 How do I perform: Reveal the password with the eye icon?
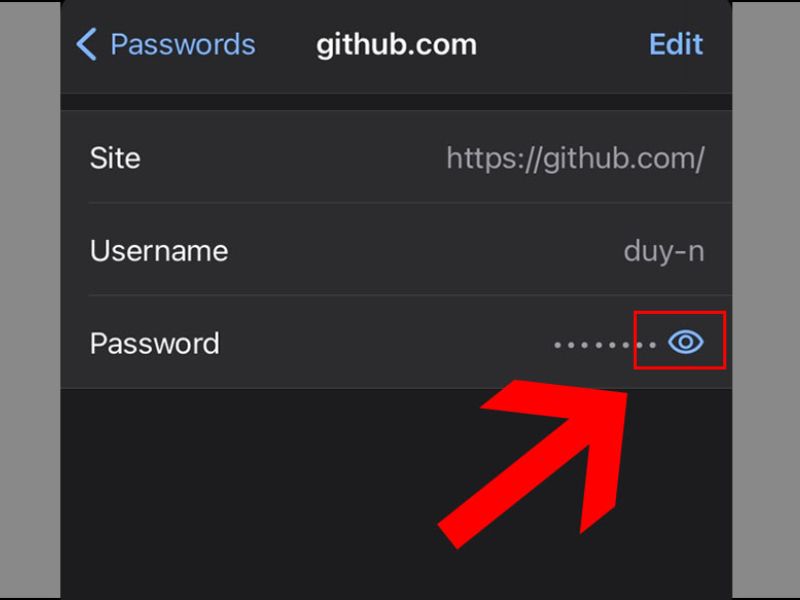[x=685, y=341]
